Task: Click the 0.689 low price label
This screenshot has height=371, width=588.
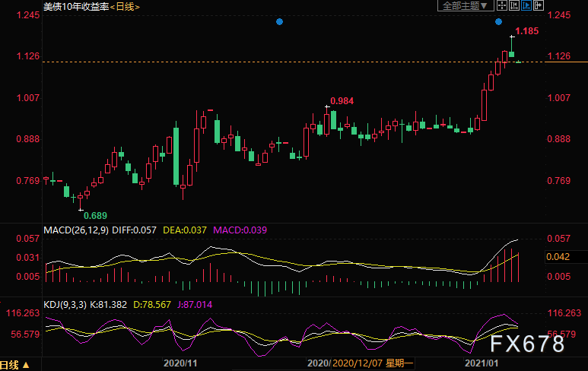Action: point(95,215)
